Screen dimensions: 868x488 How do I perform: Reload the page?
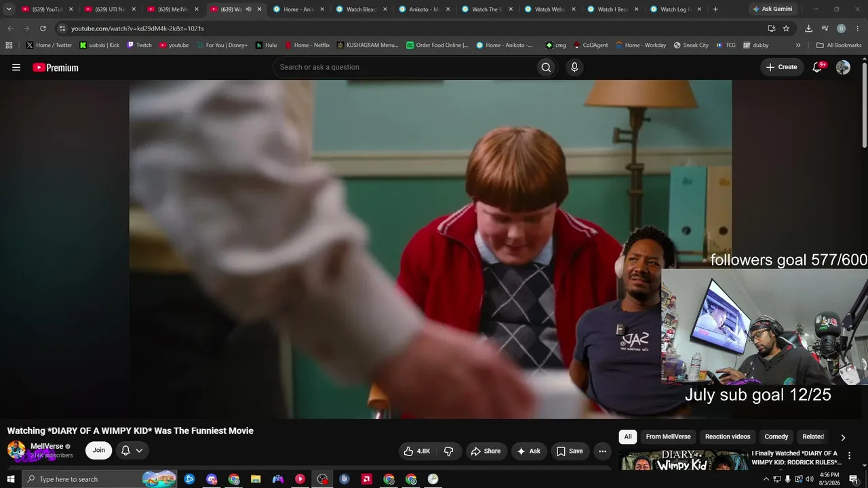click(x=43, y=28)
